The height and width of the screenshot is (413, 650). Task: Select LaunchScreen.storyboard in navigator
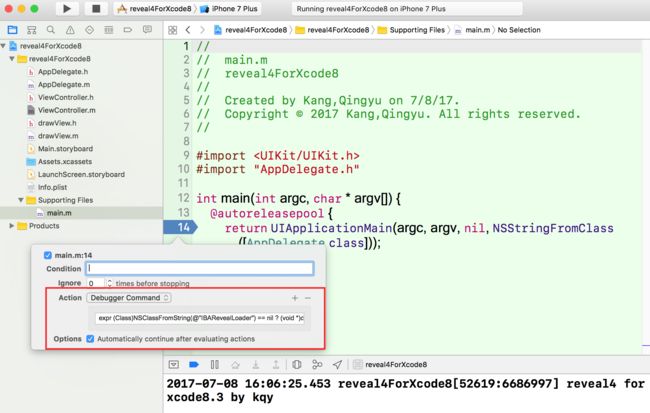pyautogui.click(x=81, y=175)
